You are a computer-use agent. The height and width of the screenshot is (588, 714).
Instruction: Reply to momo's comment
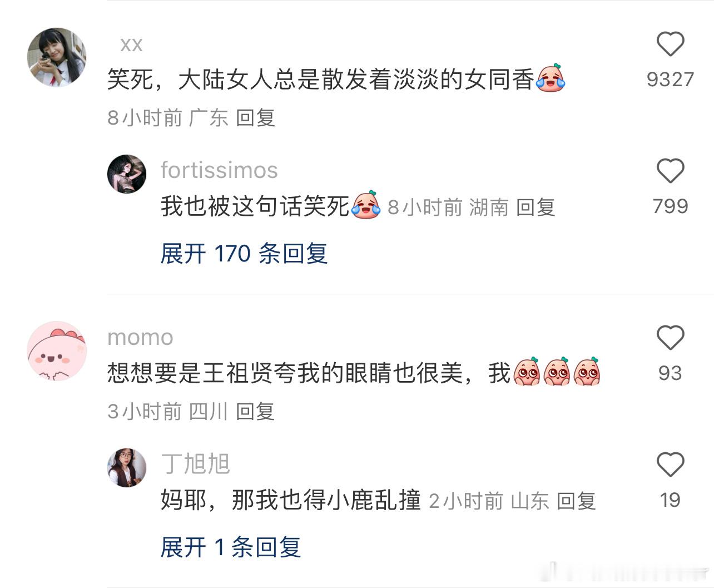(255, 412)
